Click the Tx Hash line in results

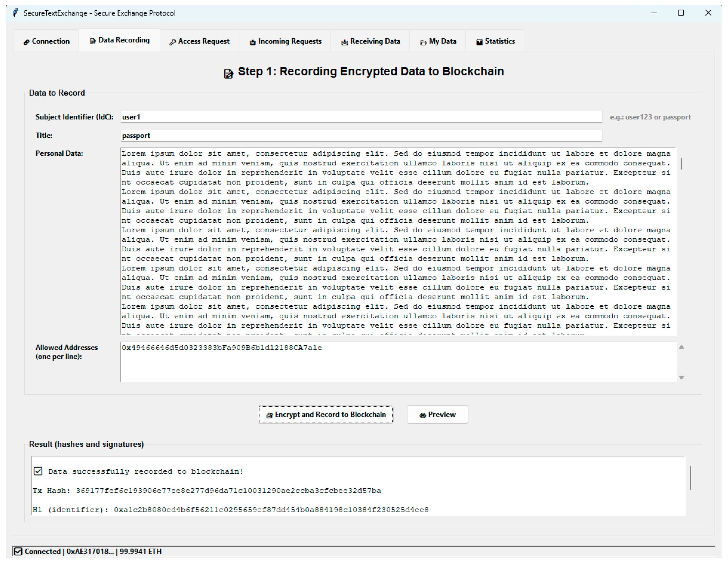[207, 490]
